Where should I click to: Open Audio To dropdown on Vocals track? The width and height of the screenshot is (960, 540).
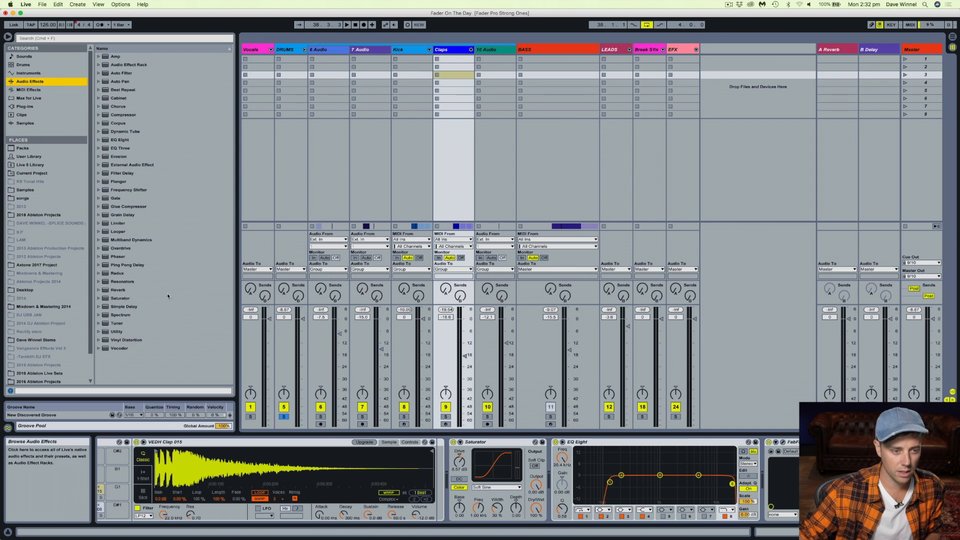pyautogui.click(x=257, y=269)
